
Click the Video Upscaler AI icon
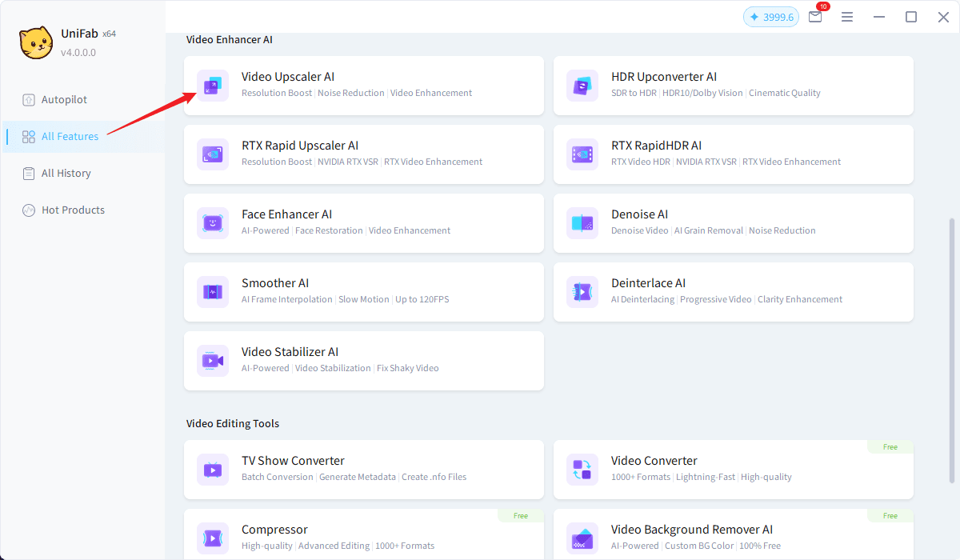coord(213,86)
